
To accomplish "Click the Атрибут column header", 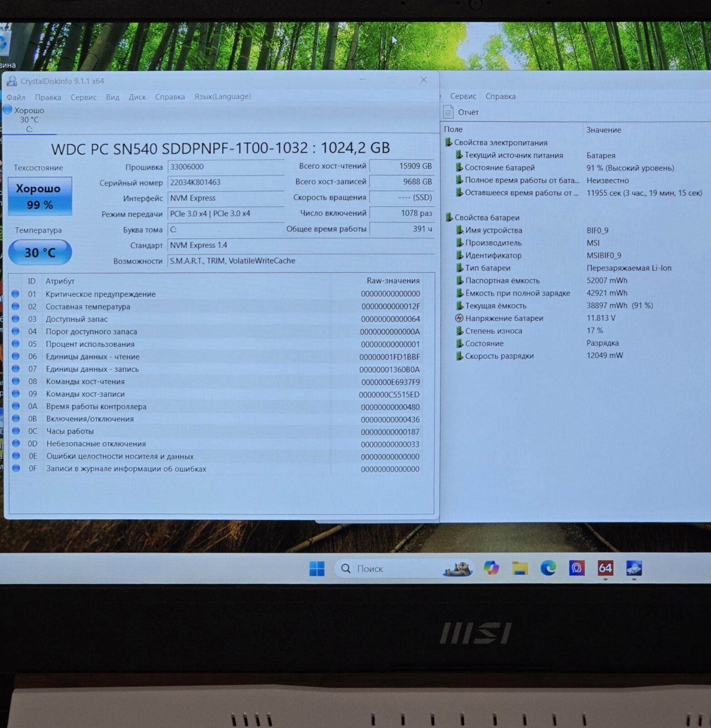I will 60,281.
